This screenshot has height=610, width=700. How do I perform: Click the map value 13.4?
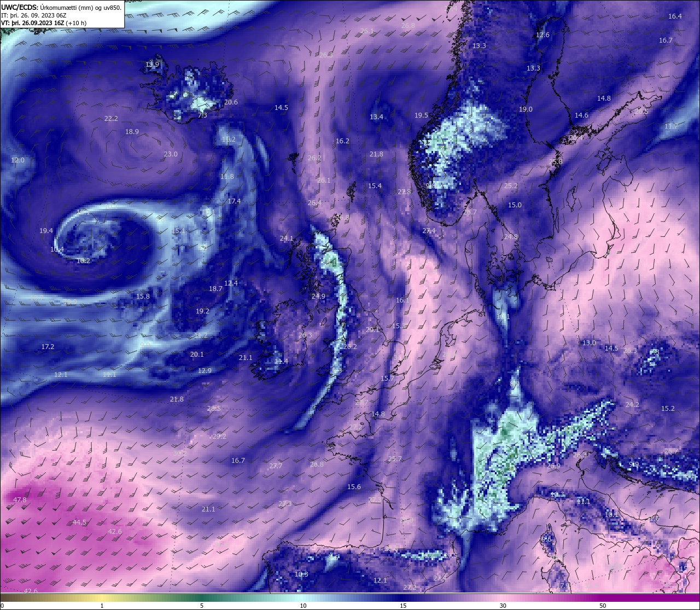376,117
